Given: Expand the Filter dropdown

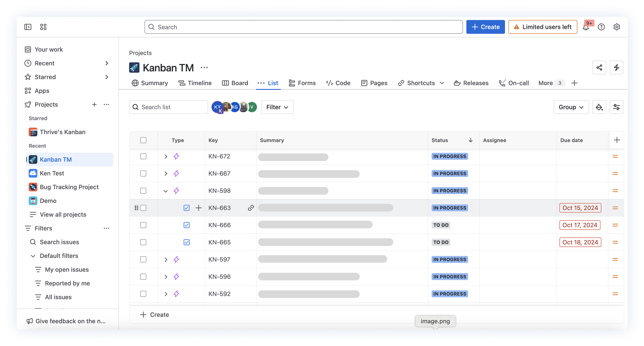Looking at the screenshot, I should point(277,107).
